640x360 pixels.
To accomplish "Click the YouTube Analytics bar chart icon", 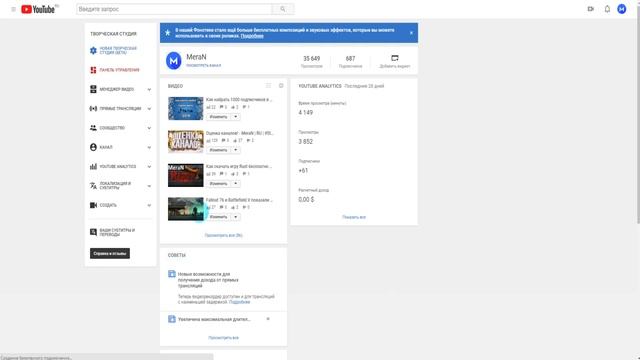I will coord(93,167).
